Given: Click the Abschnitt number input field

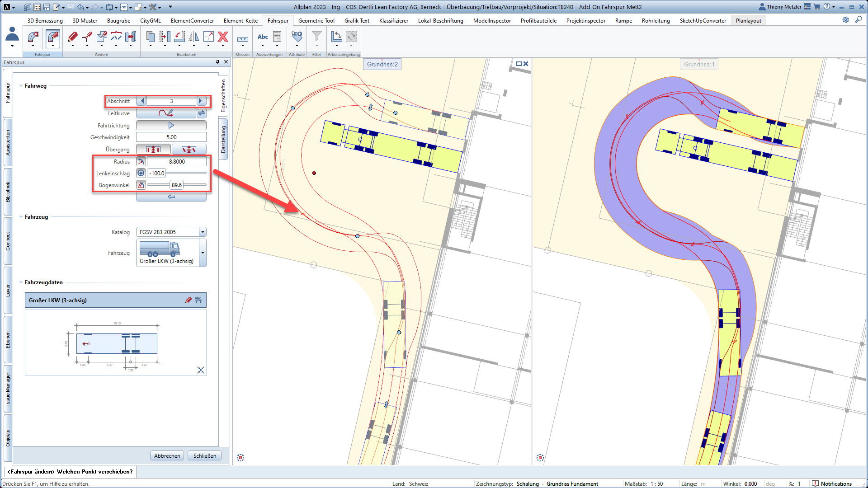Looking at the screenshot, I should click(x=171, y=101).
